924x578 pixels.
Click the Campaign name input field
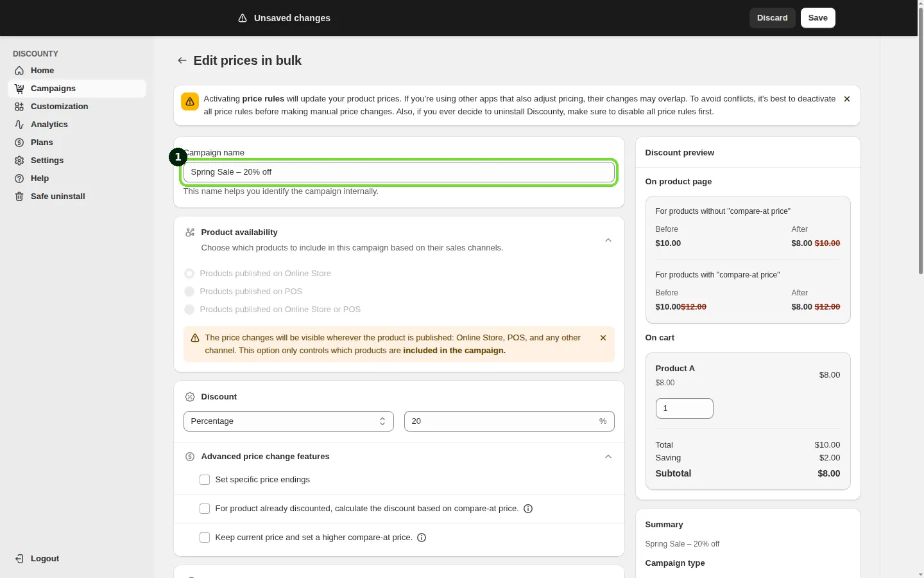399,172
